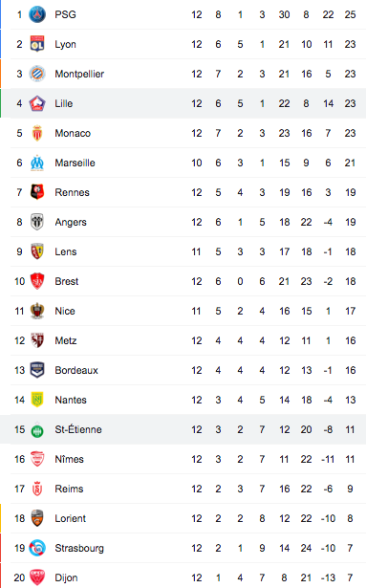Click the Montpellier club crest icon
The width and height of the screenshot is (366, 588).
click(x=37, y=74)
